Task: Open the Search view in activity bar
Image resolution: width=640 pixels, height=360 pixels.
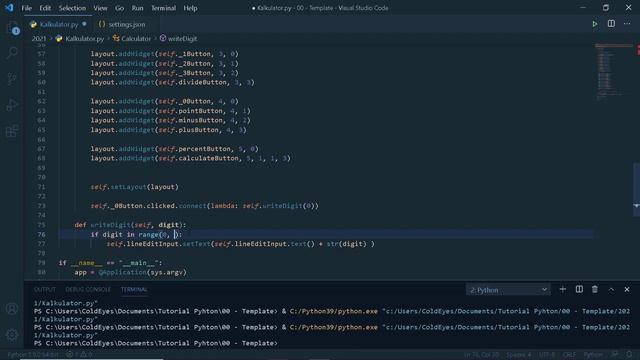Action: [12, 53]
